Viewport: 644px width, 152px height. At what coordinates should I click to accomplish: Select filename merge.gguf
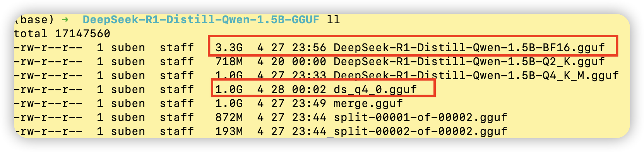click(368, 104)
